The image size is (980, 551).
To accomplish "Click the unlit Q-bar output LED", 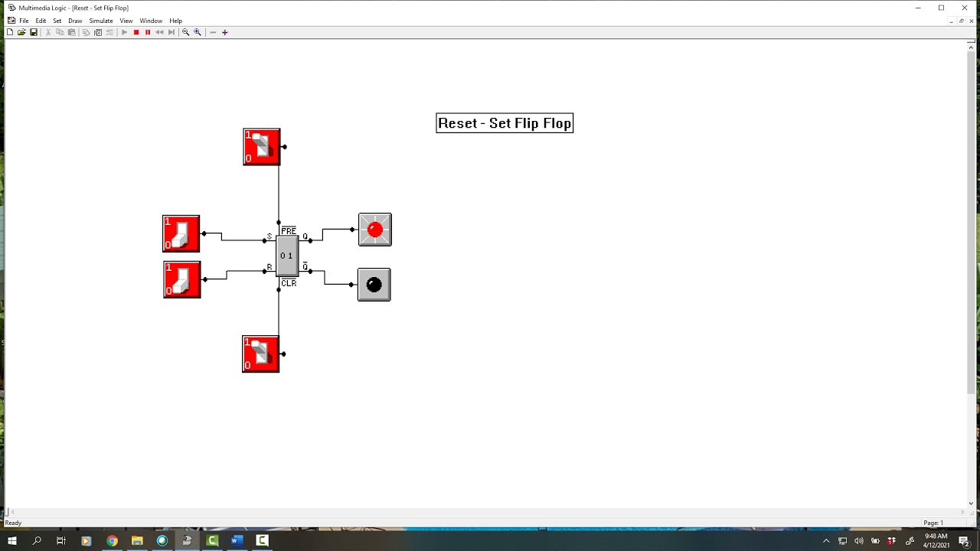I will point(374,285).
